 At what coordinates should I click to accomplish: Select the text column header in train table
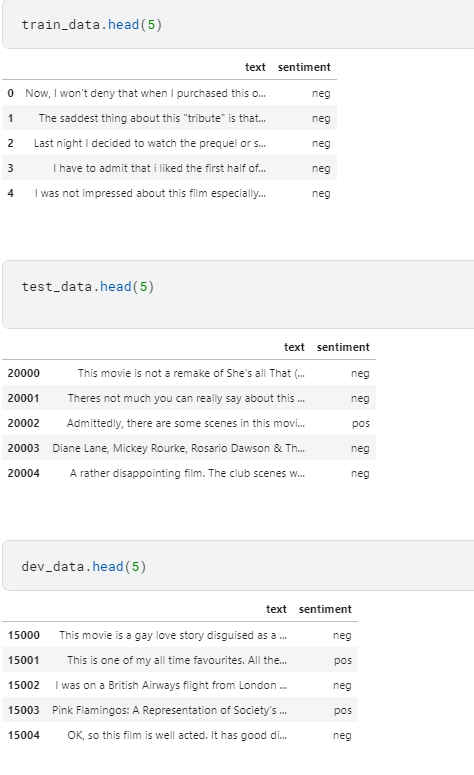[255, 67]
